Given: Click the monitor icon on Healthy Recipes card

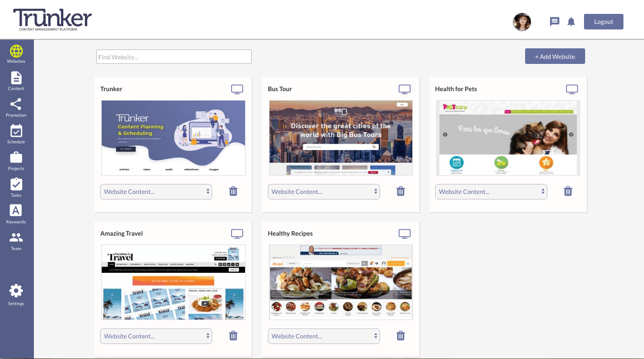Looking at the screenshot, I should coord(405,234).
